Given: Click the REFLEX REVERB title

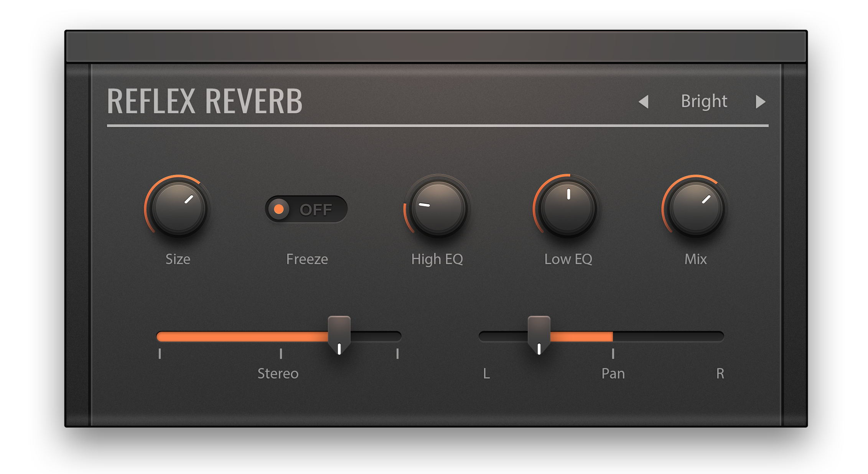Looking at the screenshot, I should tap(204, 101).
